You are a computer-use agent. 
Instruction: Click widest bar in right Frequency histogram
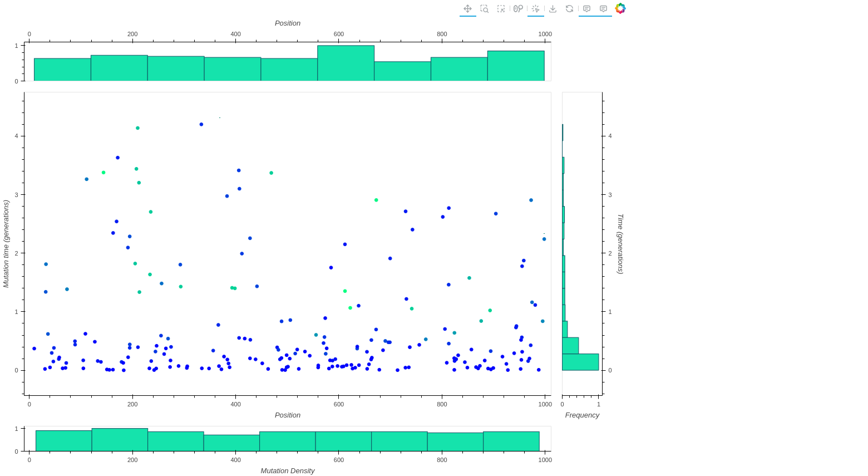point(580,362)
